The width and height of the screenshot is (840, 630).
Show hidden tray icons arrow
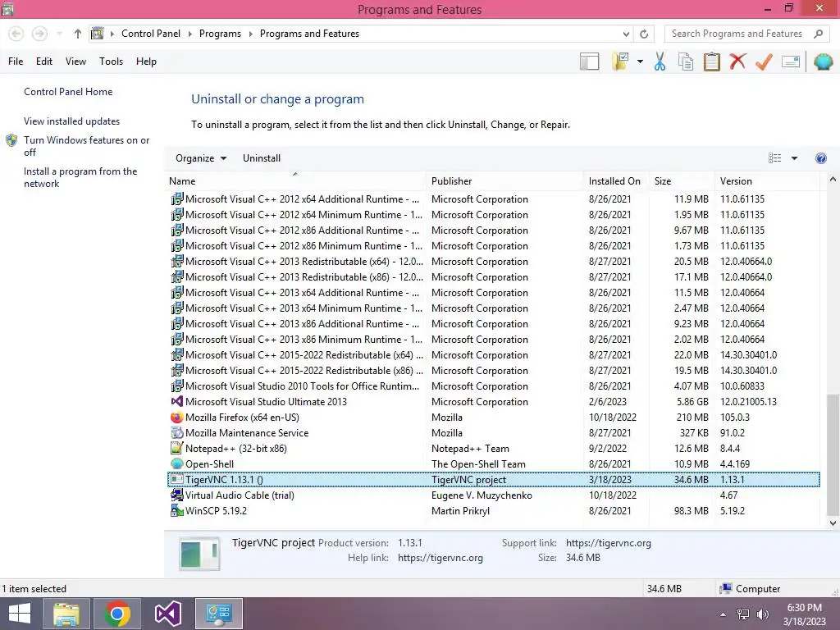click(724, 614)
